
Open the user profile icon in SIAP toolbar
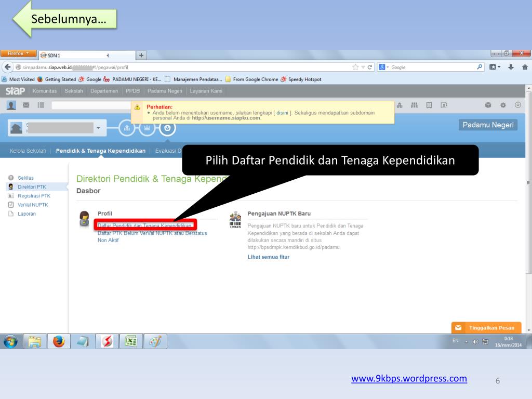[x=11, y=105]
